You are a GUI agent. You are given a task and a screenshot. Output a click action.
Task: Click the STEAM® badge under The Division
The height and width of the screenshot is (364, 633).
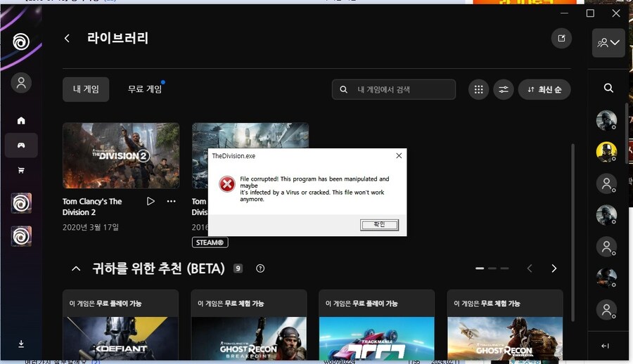coord(210,242)
